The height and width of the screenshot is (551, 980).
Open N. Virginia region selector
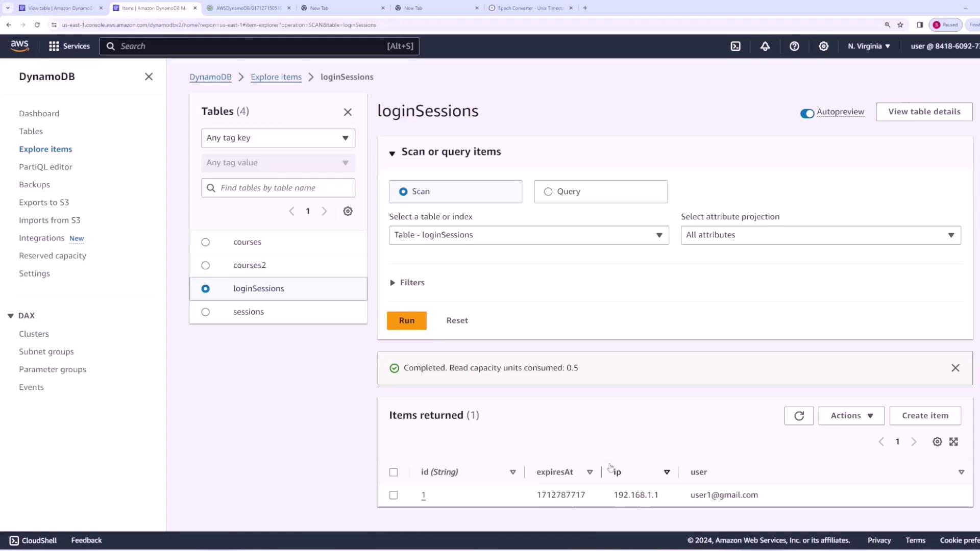[x=869, y=46]
